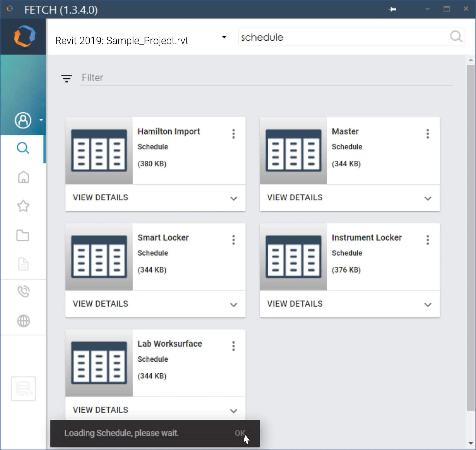Click the scrollbar down arrow
The width and height of the screenshot is (476, 450).
471,443
